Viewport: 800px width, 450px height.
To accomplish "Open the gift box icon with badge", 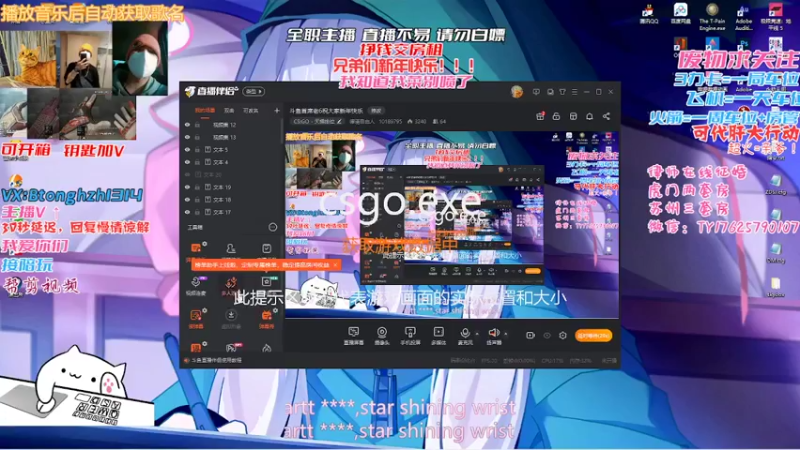I will click(540, 116).
